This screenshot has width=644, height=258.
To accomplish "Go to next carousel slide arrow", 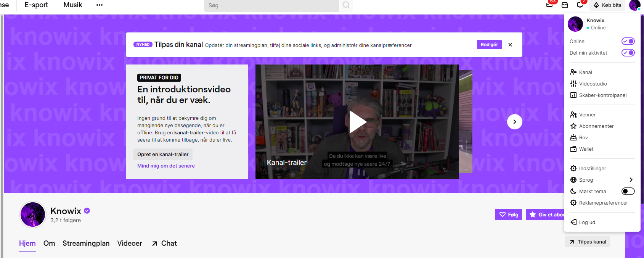I will [x=515, y=122].
